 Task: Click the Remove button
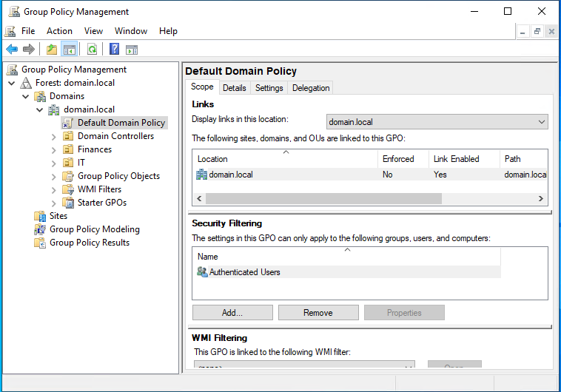click(318, 313)
